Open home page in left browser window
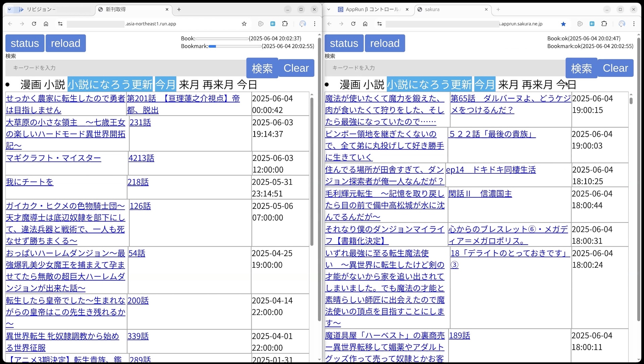Screen dimensions: 644x364 pyautogui.click(x=46, y=24)
